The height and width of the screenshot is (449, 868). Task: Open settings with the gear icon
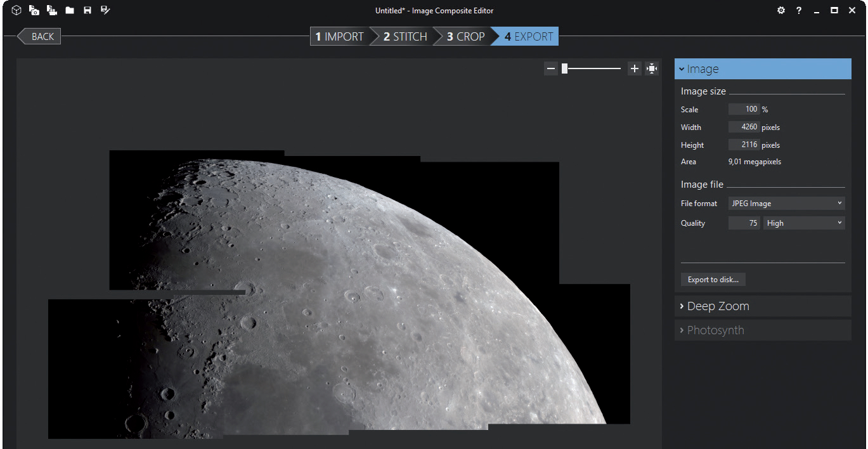pos(781,11)
